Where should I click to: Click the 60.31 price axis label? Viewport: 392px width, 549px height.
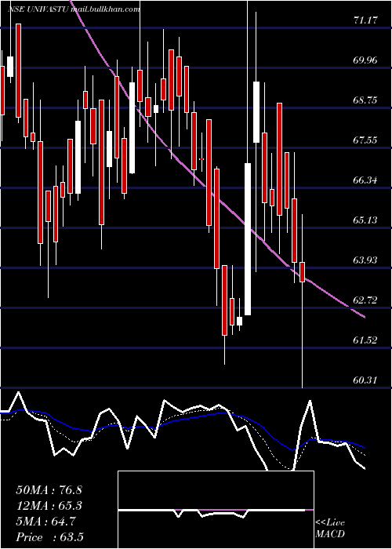[365, 380]
